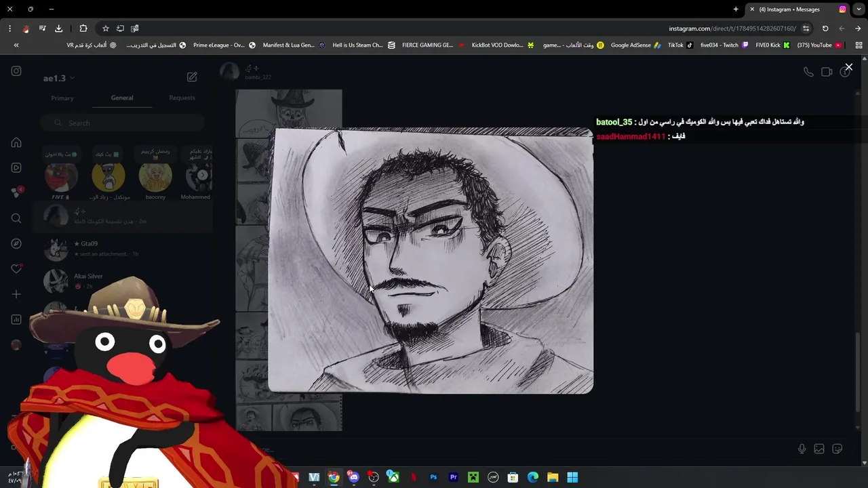Open Photoshop from the taskbar
The height and width of the screenshot is (488, 868).
coord(433,477)
